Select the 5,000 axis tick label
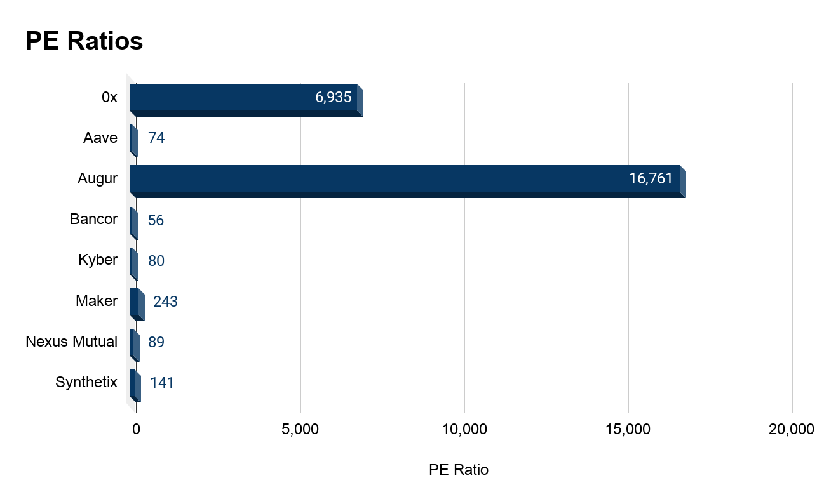 [300, 430]
